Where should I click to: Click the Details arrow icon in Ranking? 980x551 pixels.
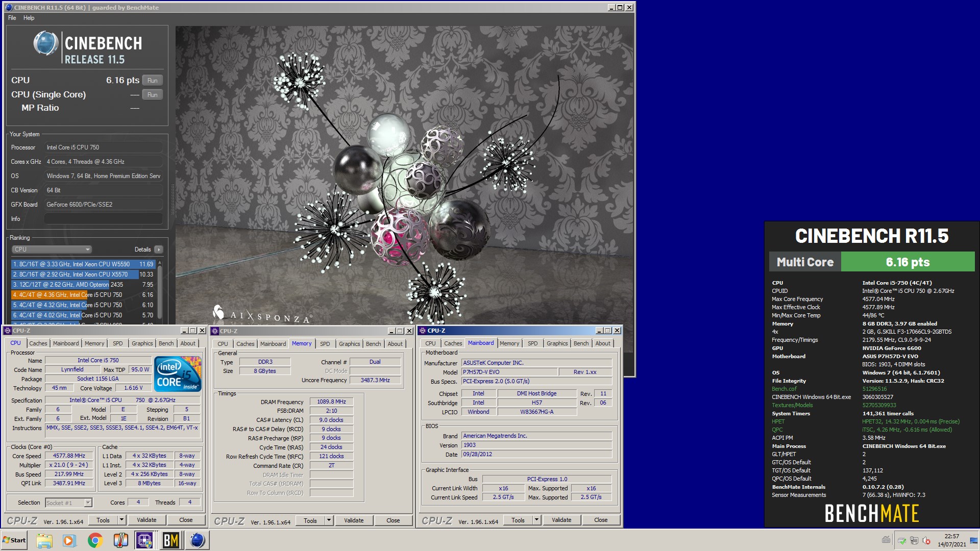(x=159, y=249)
